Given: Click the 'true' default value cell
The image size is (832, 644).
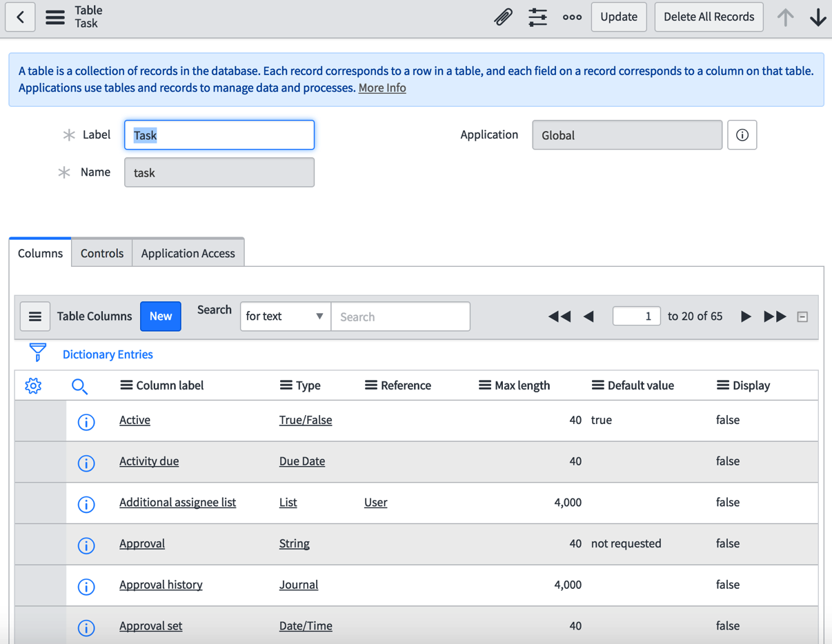Looking at the screenshot, I should [x=602, y=420].
